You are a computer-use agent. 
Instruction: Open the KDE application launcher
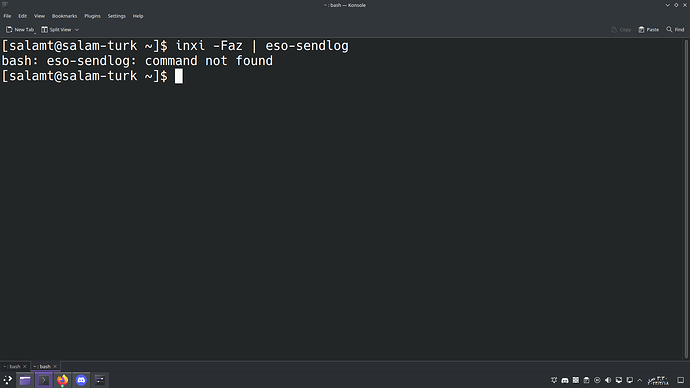click(x=7, y=380)
